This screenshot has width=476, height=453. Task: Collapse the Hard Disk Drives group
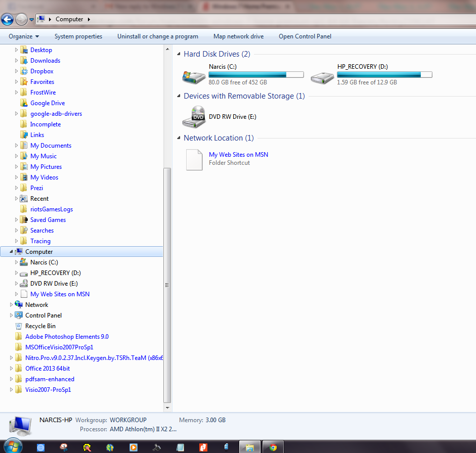[179, 54]
